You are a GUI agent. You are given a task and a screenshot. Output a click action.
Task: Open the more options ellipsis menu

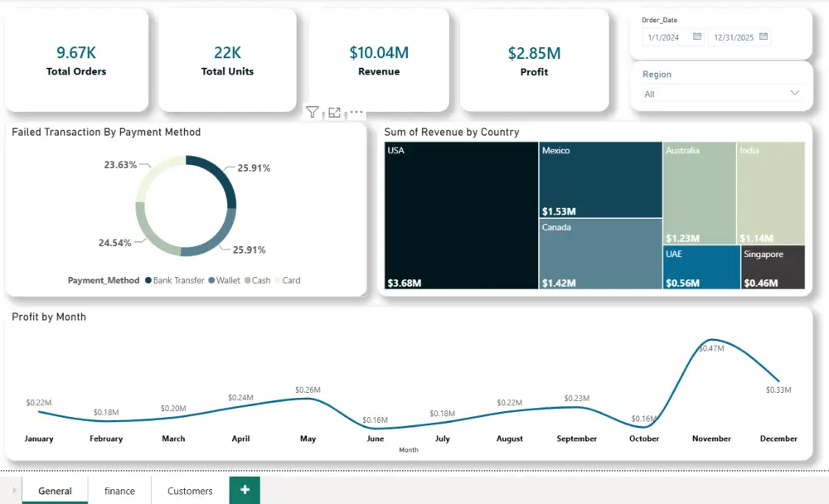point(356,112)
